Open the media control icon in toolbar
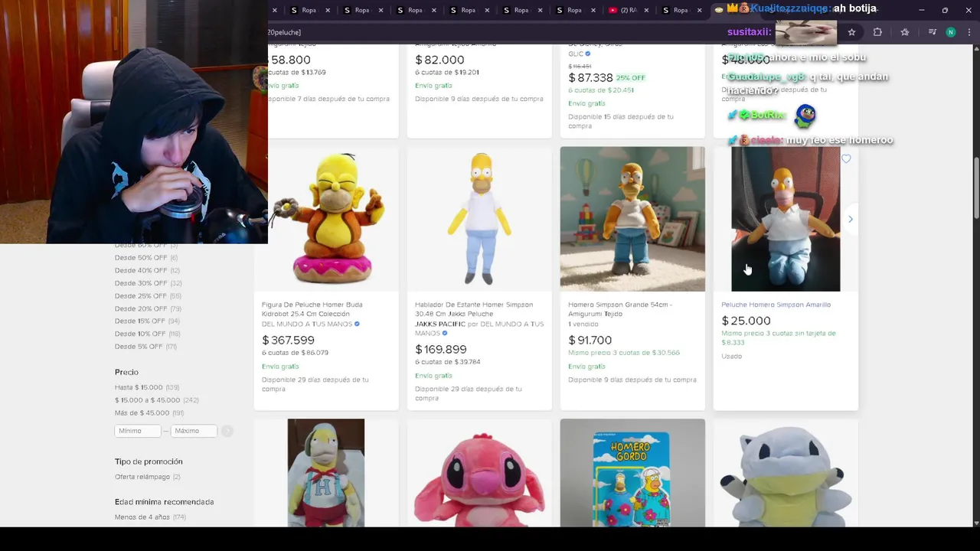This screenshot has width=980, height=551. (x=932, y=32)
